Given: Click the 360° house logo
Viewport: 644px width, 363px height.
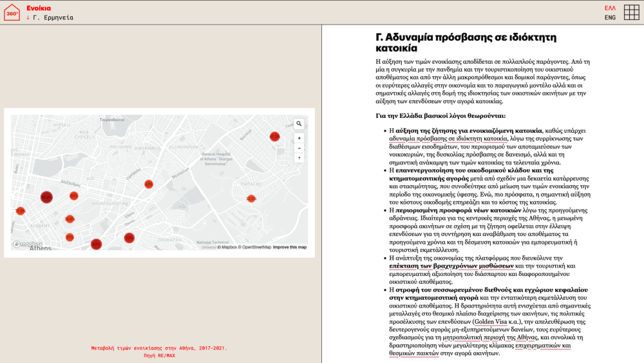Looking at the screenshot, I should click(12, 12).
